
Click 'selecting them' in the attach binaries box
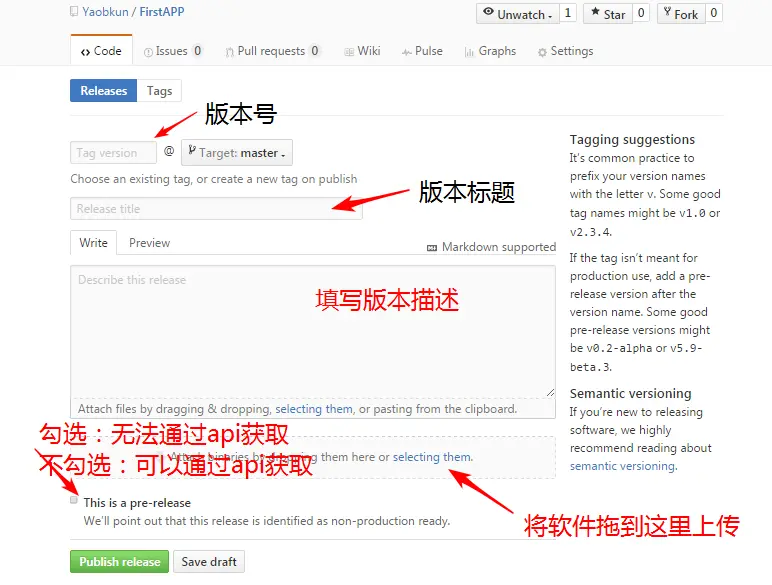tap(431, 457)
